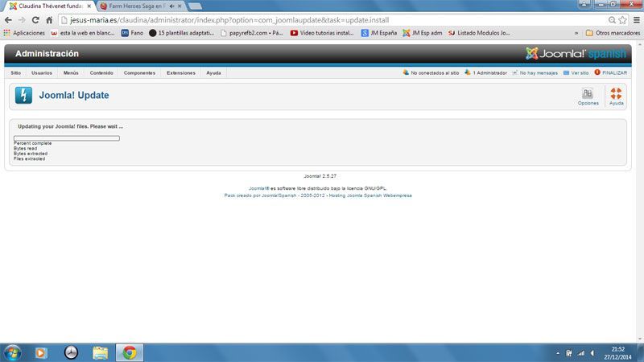Screen dimensions: 644x362
Task: Open the Componentes menu
Action: 139,72
